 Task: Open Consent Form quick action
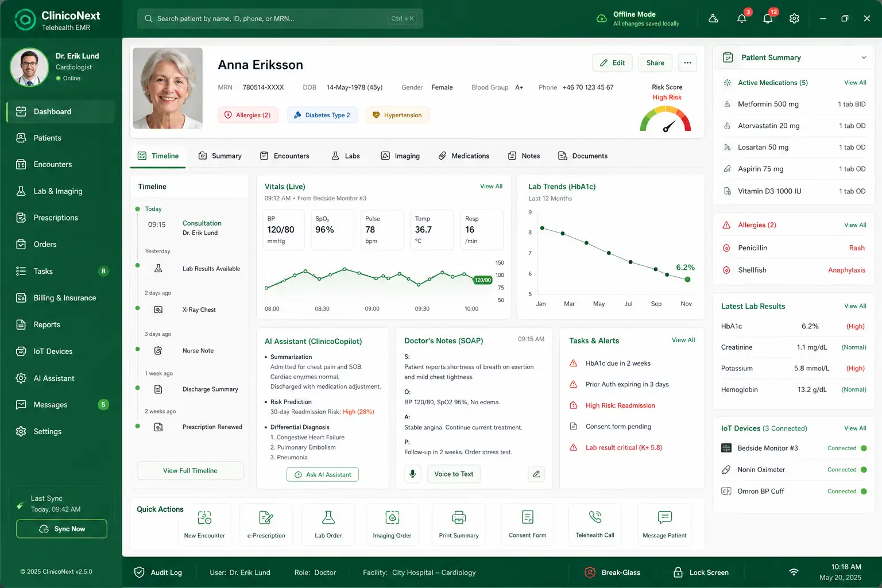pyautogui.click(x=527, y=523)
